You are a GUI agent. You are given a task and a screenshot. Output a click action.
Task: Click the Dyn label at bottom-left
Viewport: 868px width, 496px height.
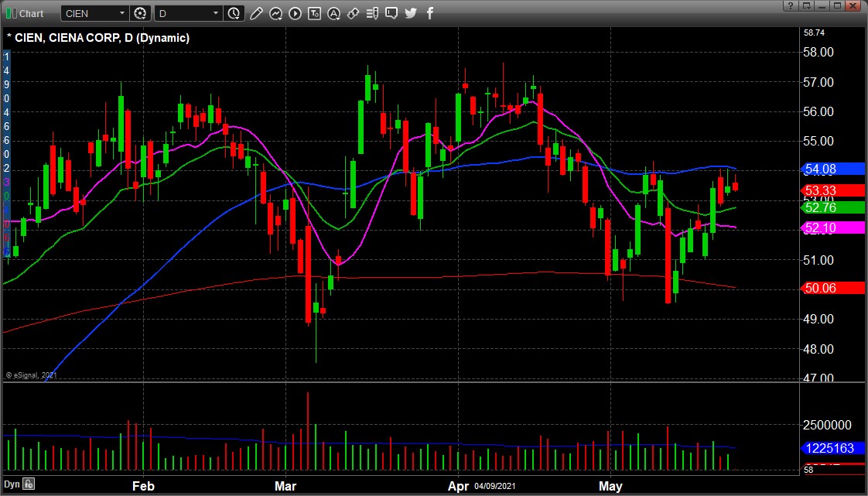(x=12, y=484)
